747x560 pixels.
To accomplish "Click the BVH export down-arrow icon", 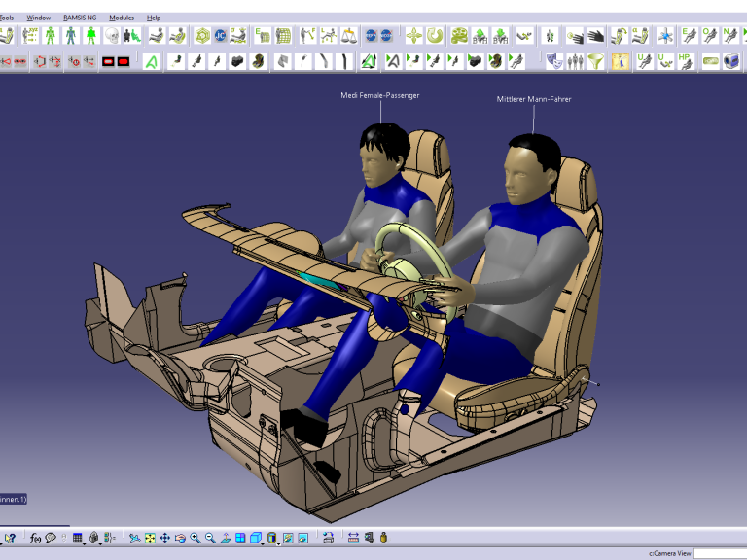I will [500, 36].
